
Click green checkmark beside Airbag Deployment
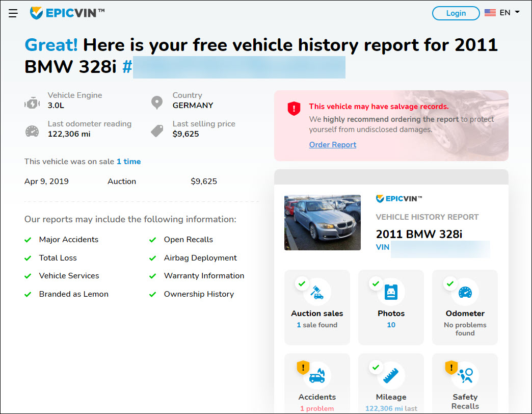coord(153,258)
